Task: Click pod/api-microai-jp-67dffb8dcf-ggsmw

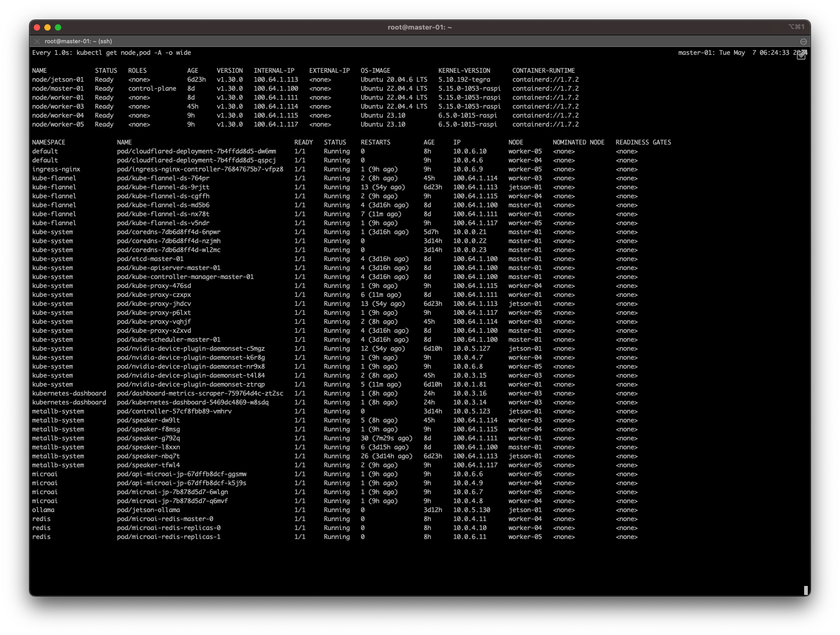Action: tap(182, 474)
